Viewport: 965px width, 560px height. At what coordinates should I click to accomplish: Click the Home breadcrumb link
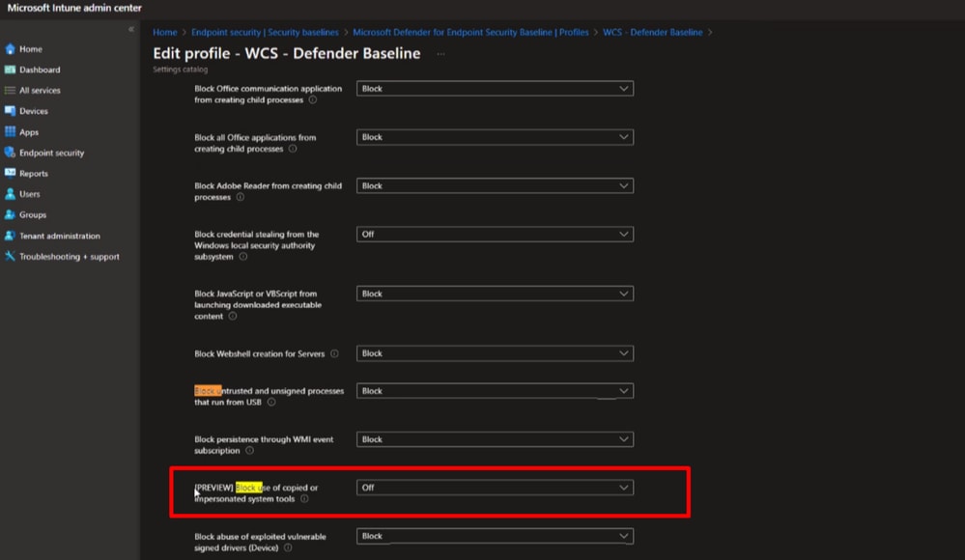pos(165,32)
